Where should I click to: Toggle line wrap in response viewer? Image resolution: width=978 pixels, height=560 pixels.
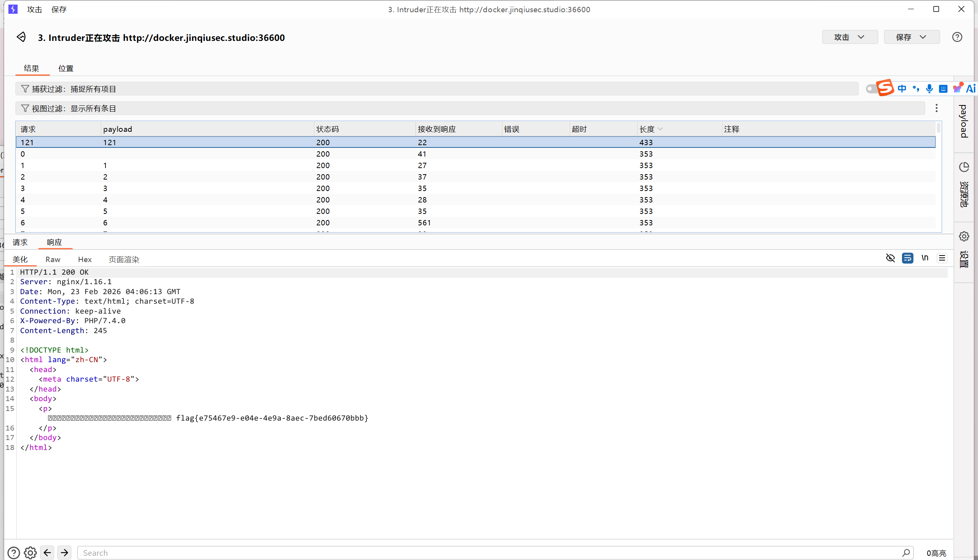(907, 258)
